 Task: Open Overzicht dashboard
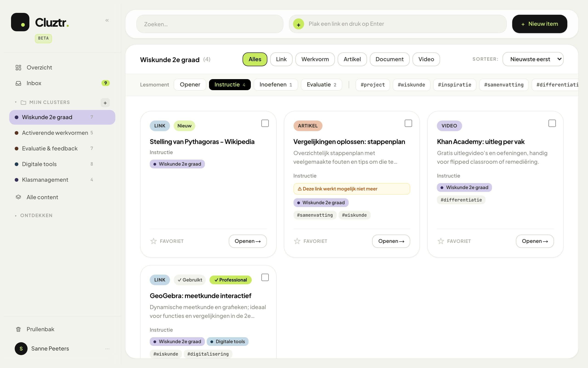click(62, 67)
